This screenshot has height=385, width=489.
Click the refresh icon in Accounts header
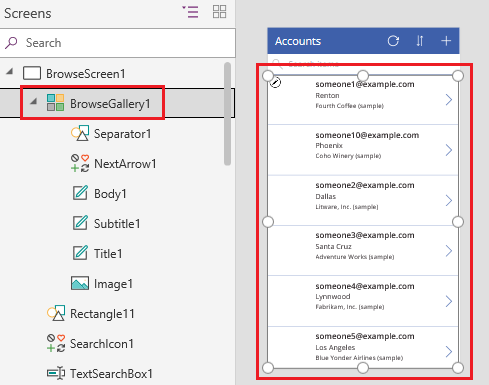[393, 41]
